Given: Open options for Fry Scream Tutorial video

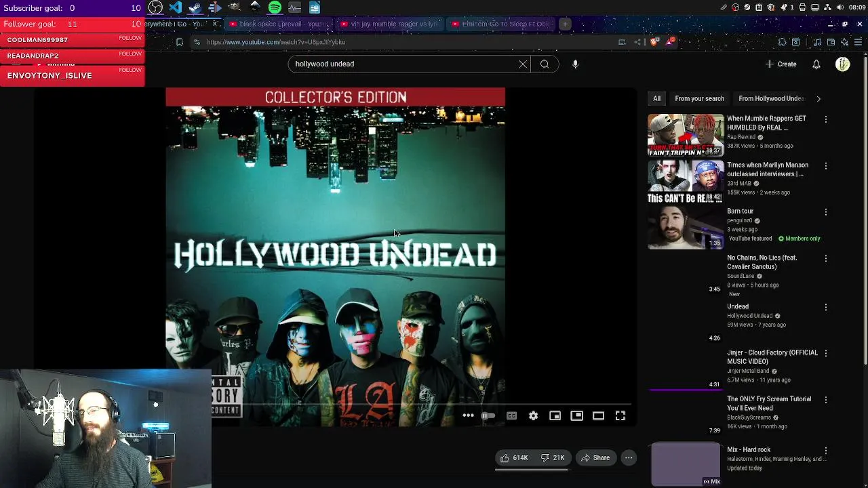Looking at the screenshot, I should 825,400.
